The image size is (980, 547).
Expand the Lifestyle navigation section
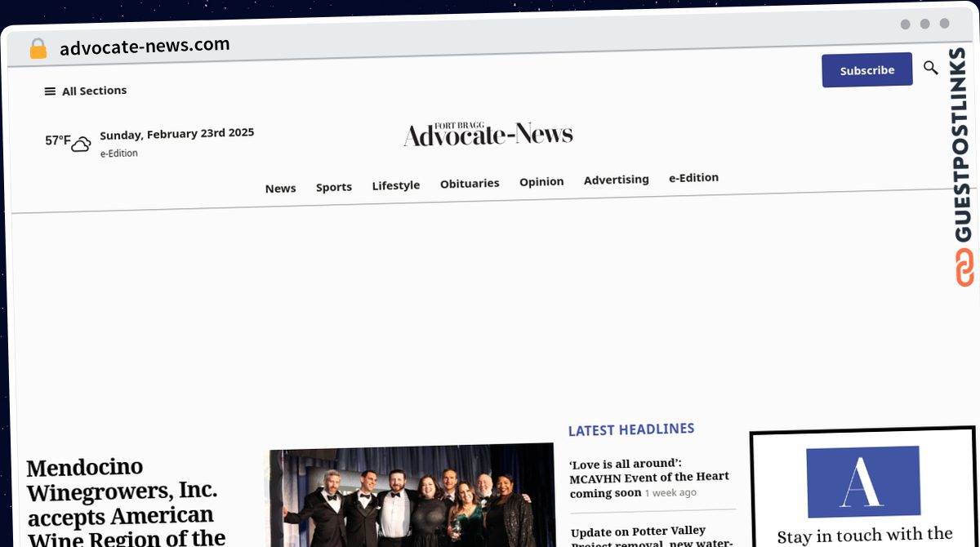pos(395,185)
